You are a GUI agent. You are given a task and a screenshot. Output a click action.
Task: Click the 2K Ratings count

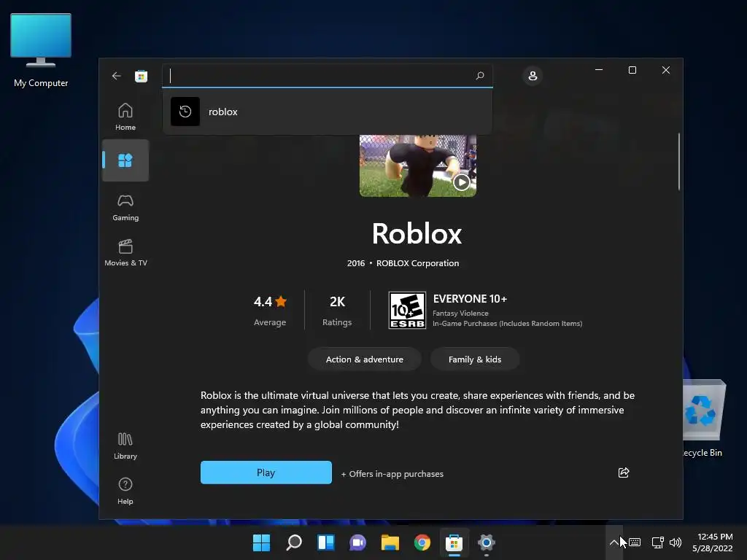pyautogui.click(x=337, y=311)
